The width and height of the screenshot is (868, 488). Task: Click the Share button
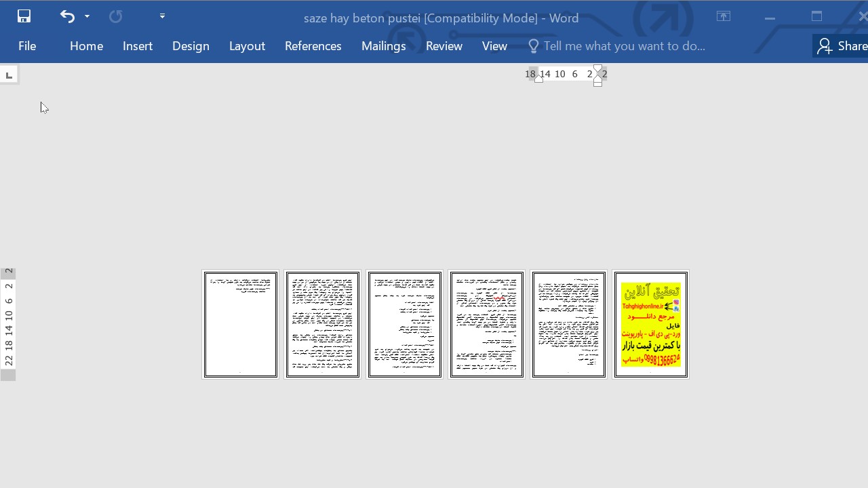coord(842,46)
